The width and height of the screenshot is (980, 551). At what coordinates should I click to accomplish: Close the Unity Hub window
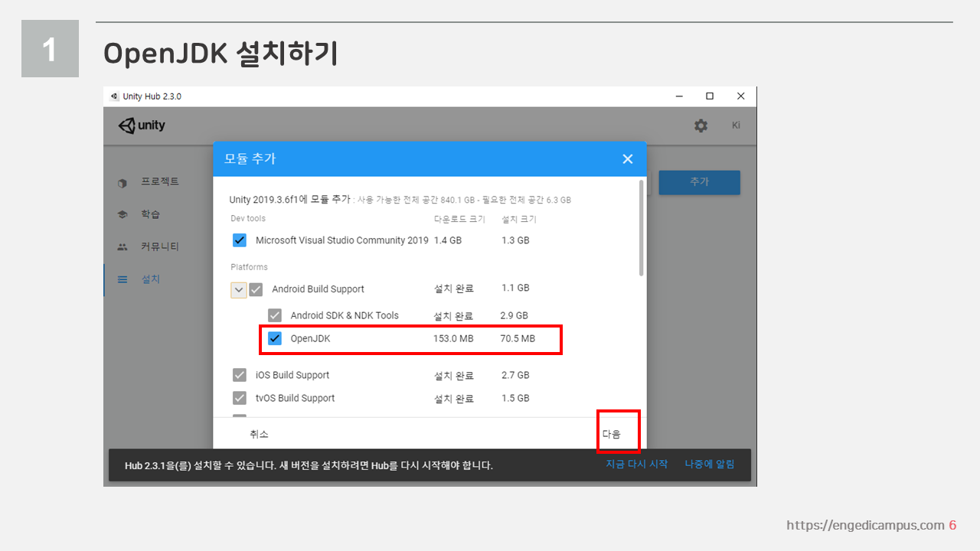click(740, 96)
